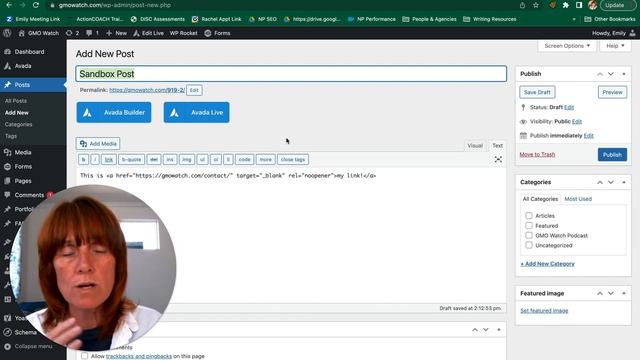640x360 pixels.
Task: Open the Media sidebar menu
Action: click(x=23, y=152)
